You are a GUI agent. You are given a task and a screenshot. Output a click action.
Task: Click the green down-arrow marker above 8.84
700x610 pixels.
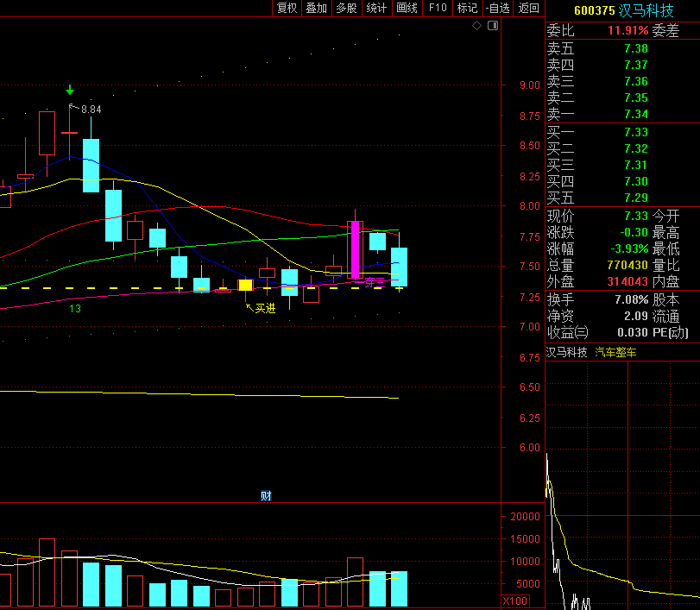click(70, 90)
